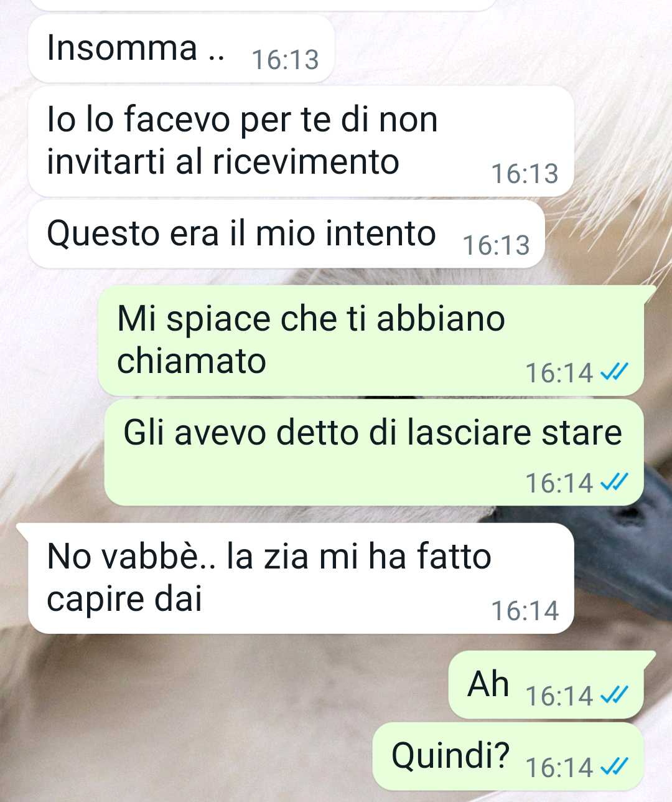Tap the 16:14 timestamp on 'chiamato' message
The image size is (672, 802).
pos(559,372)
